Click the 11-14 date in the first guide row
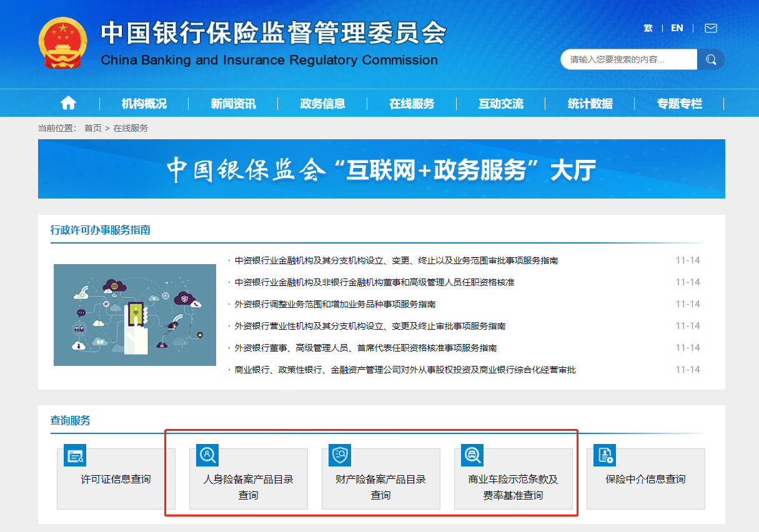Image resolution: width=759 pixels, height=532 pixels. tap(688, 260)
